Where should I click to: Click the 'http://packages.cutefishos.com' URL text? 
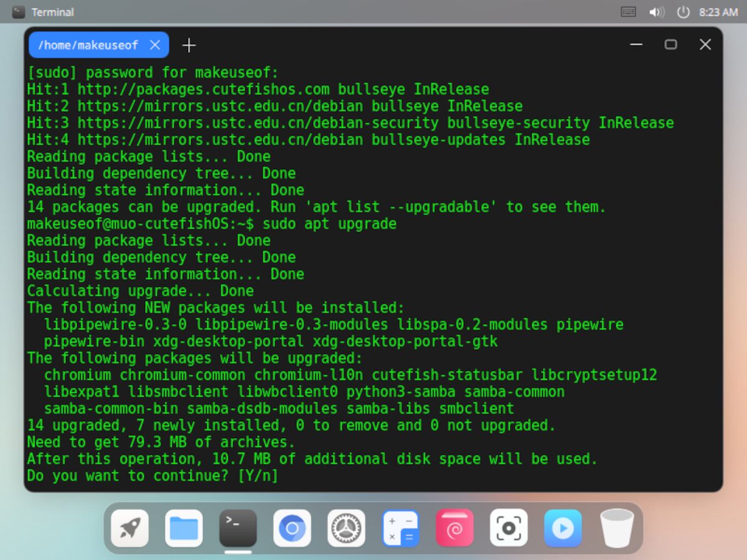coord(204,89)
